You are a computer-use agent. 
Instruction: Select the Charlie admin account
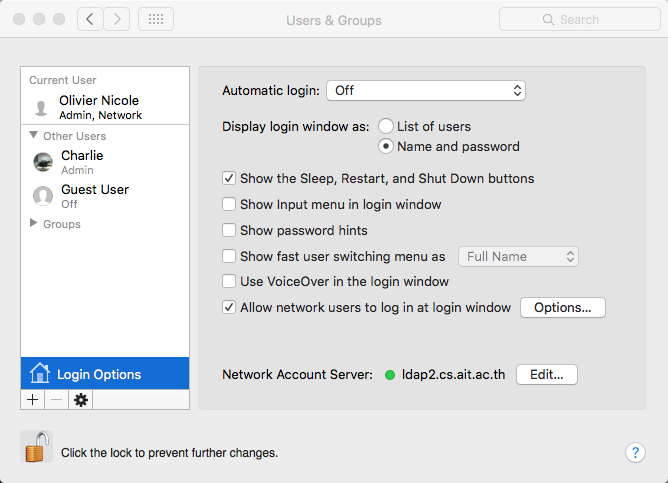82,162
